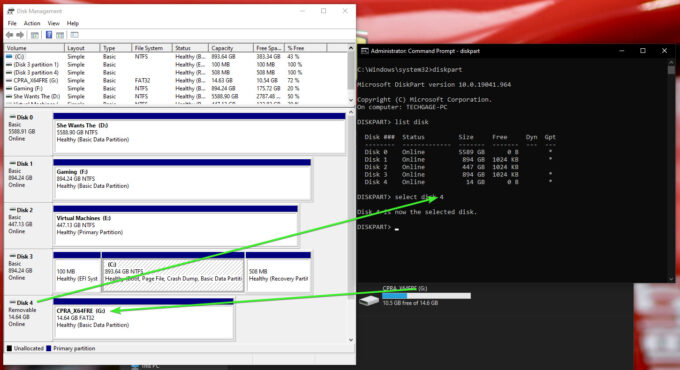The image size is (680, 370).
Task: Select the 100 MB EFI System partition block
Action: pos(77,272)
